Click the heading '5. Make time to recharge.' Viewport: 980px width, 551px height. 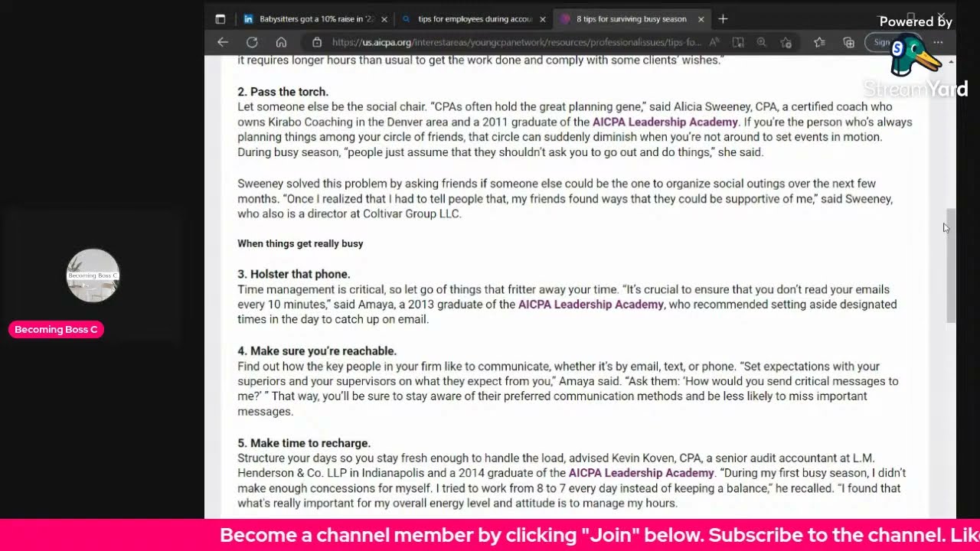pyautogui.click(x=304, y=443)
